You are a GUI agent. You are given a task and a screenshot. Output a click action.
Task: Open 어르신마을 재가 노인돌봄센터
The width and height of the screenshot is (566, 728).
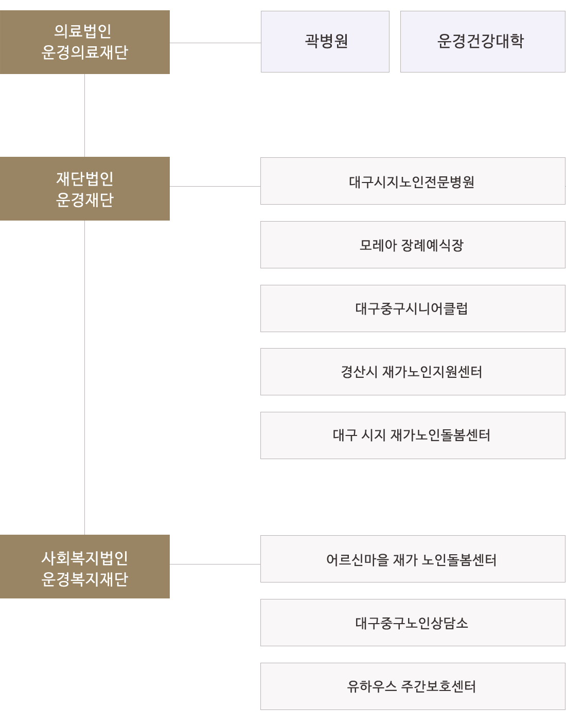pos(413,559)
